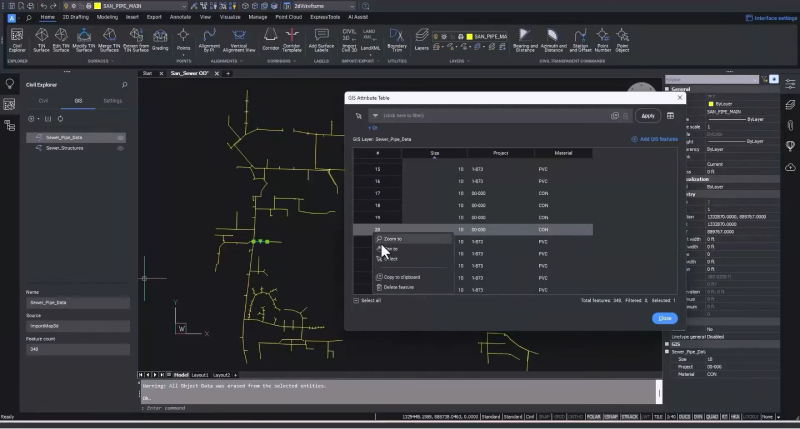The height and width of the screenshot is (429, 800).
Task: Open the cloud icon on right sidebar
Action: (x=790, y=167)
